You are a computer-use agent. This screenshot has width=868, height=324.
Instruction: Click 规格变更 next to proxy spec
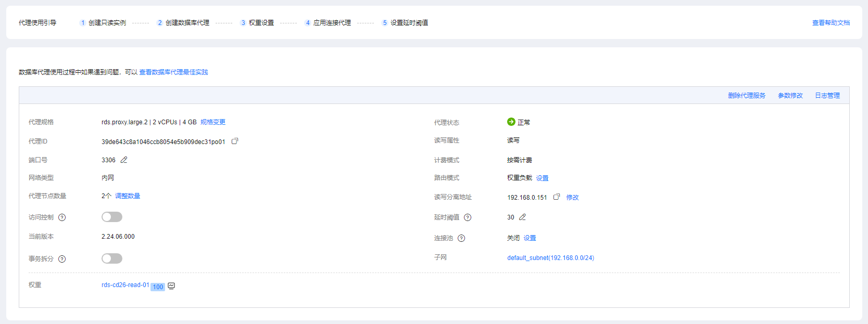[213, 122]
